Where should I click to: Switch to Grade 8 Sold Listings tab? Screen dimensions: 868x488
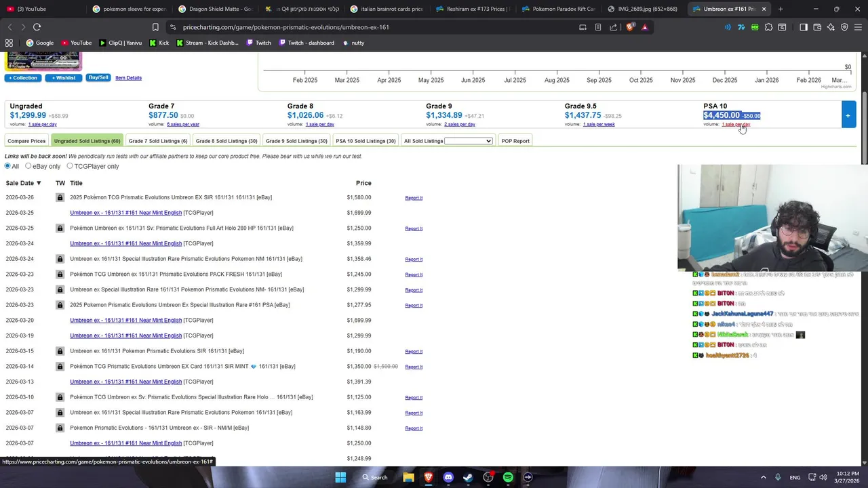click(226, 141)
